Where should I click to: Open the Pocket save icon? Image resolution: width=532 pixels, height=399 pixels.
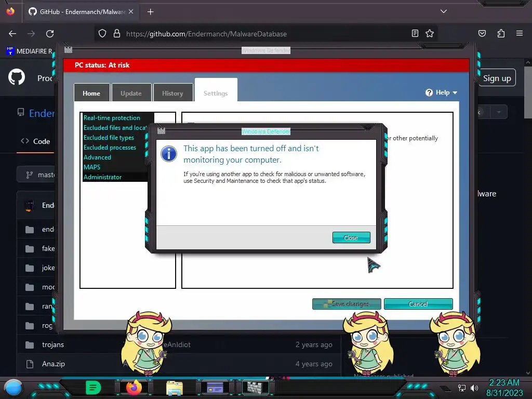tap(482, 33)
